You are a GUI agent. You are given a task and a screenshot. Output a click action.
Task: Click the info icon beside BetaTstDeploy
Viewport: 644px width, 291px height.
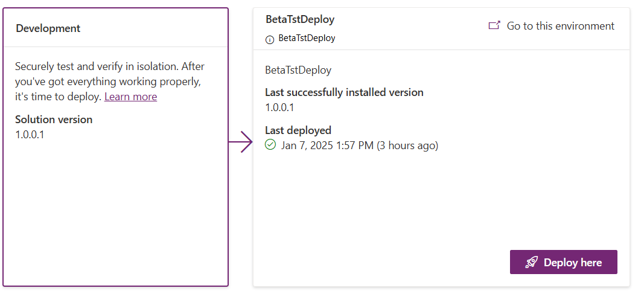269,40
